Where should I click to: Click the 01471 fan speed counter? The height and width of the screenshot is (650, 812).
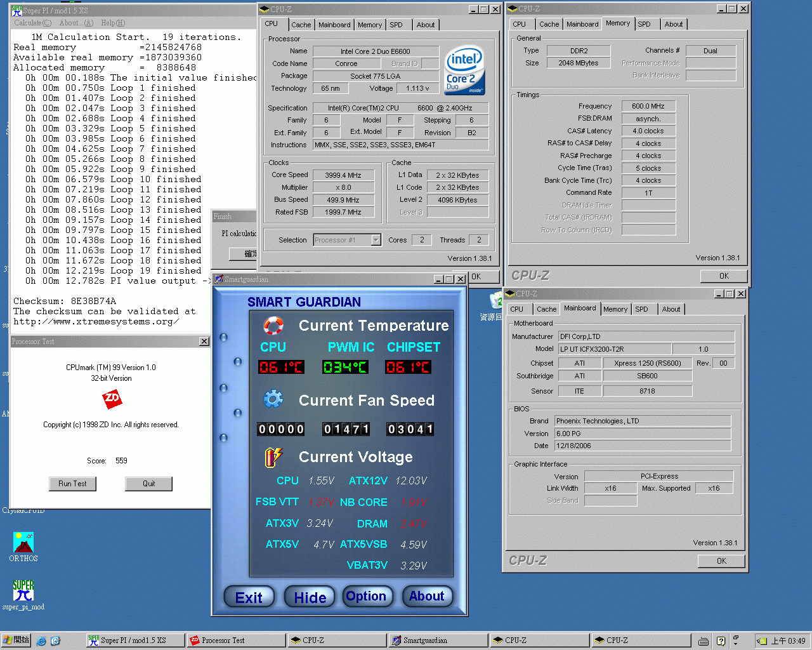point(346,429)
